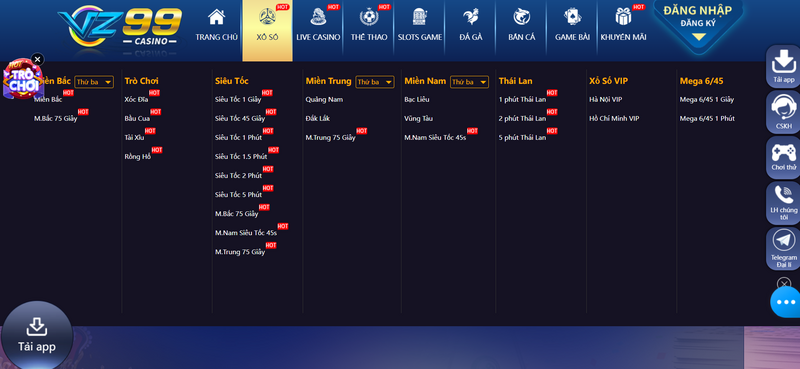Expand the Miền Trung day dropdown
The height and width of the screenshot is (369, 800).
pyautogui.click(x=375, y=82)
